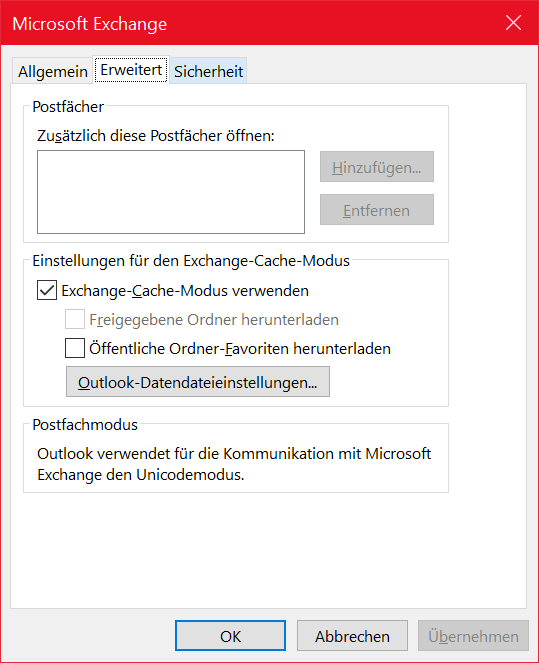
Task: Click the 'Einstellungen für den Exchange-Cache-Modus' group heading
Action: coord(191,260)
